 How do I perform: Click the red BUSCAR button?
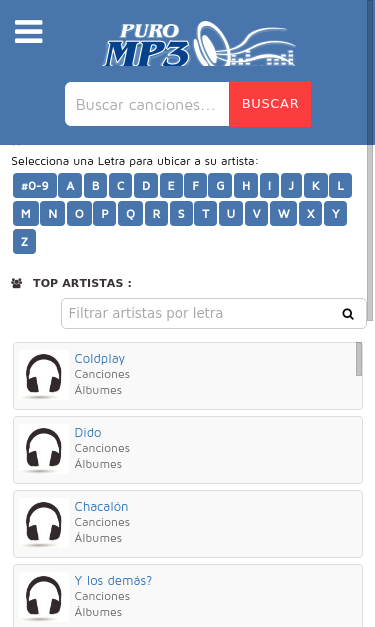pos(270,104)
